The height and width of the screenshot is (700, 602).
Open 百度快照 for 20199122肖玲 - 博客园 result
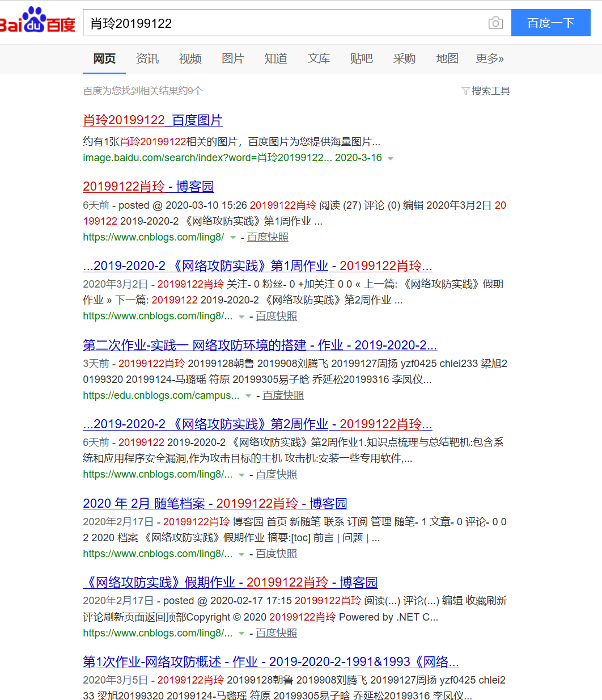[x=268, y=237]
